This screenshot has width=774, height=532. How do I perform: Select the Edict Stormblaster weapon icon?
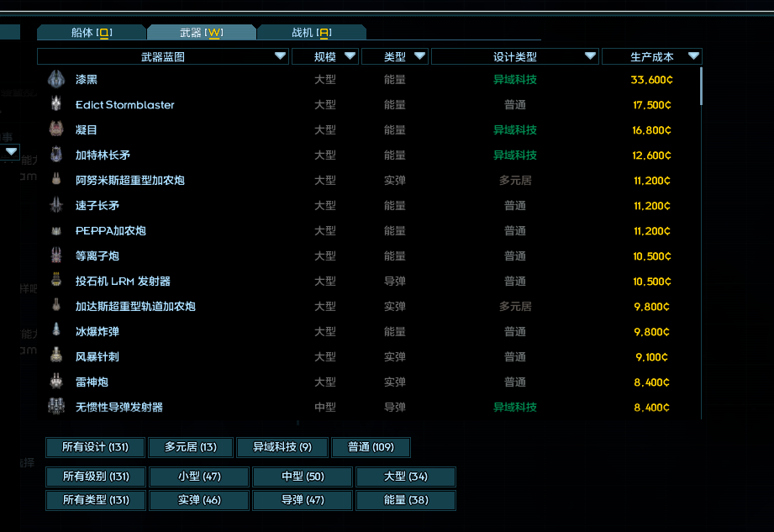(x=56, y=105)
